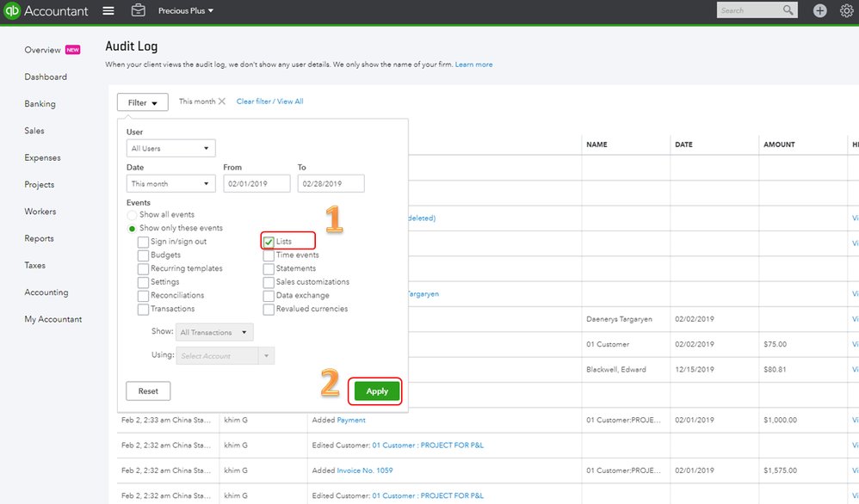Open the All Transactions Show dropdown
The width and height of the screenshot is (859, 504).
pos(214,332)
